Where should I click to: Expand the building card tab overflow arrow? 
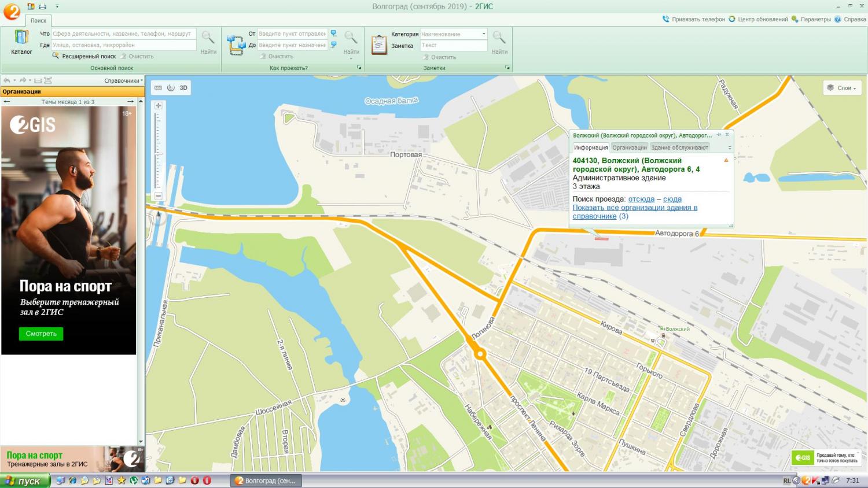pyautogui.click(x=730, y=148)
